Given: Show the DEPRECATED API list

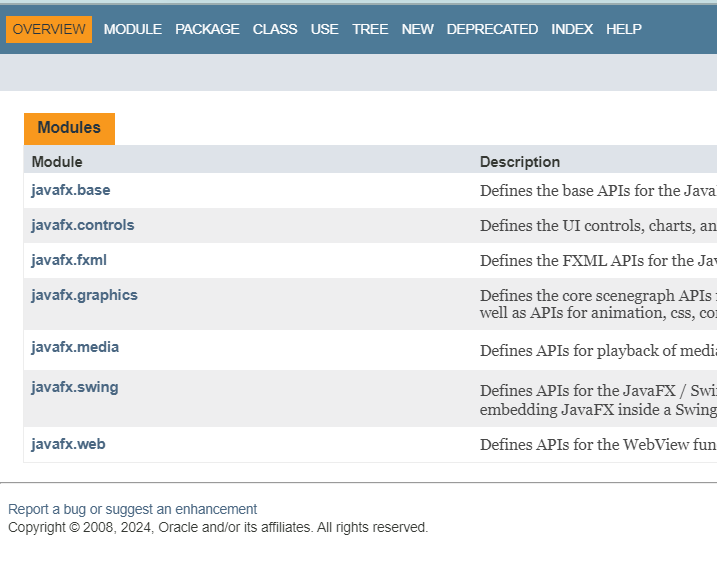Looking at the screenshot, I should pos(492,29).
